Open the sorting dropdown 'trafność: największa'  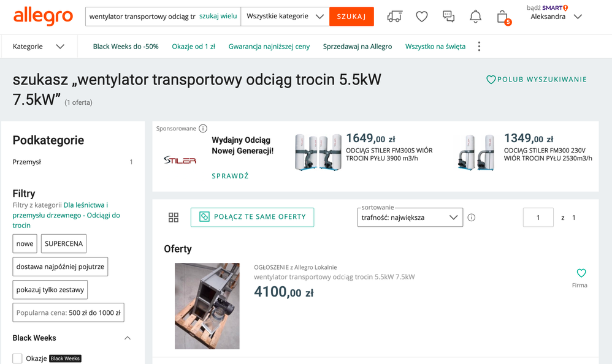tap(410, 218)
